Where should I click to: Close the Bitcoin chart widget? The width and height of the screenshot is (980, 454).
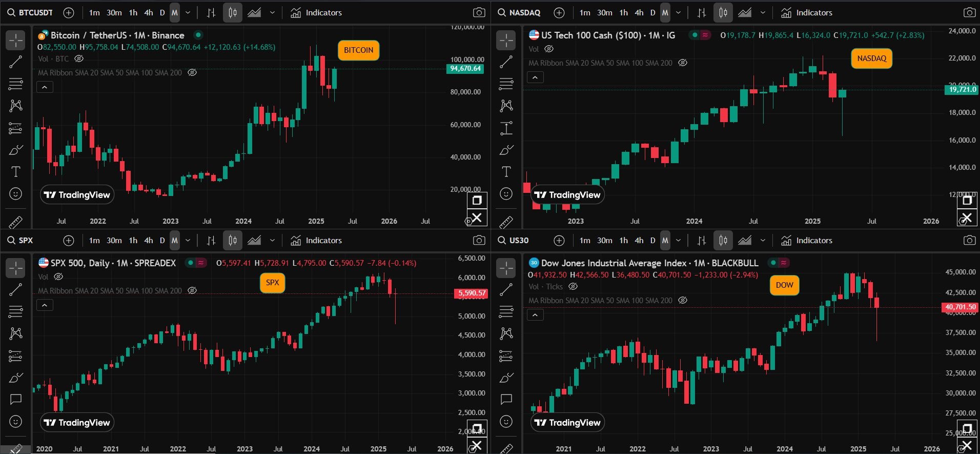(x=477, y=218)
